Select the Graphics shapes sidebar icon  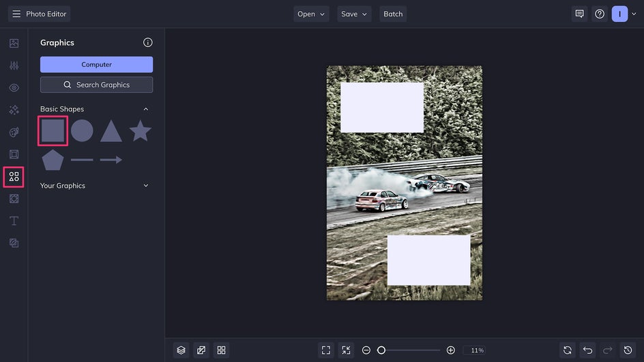[14, 177]
